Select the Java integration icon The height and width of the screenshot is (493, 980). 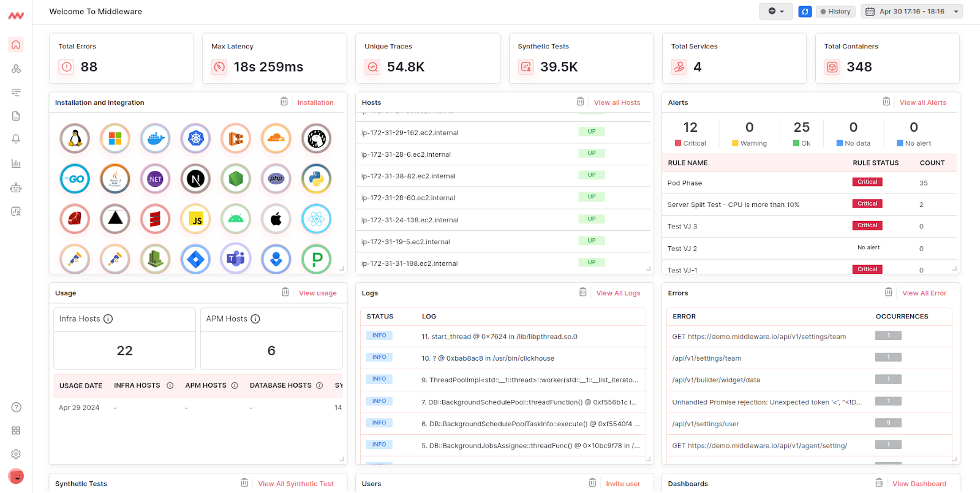115,179
